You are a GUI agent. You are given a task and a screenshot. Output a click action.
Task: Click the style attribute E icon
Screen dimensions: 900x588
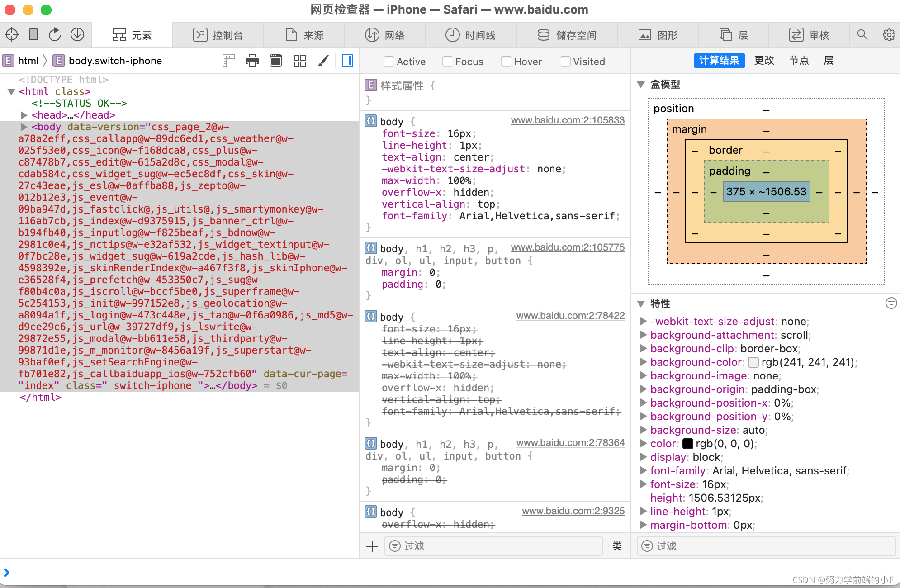[371, 85]
